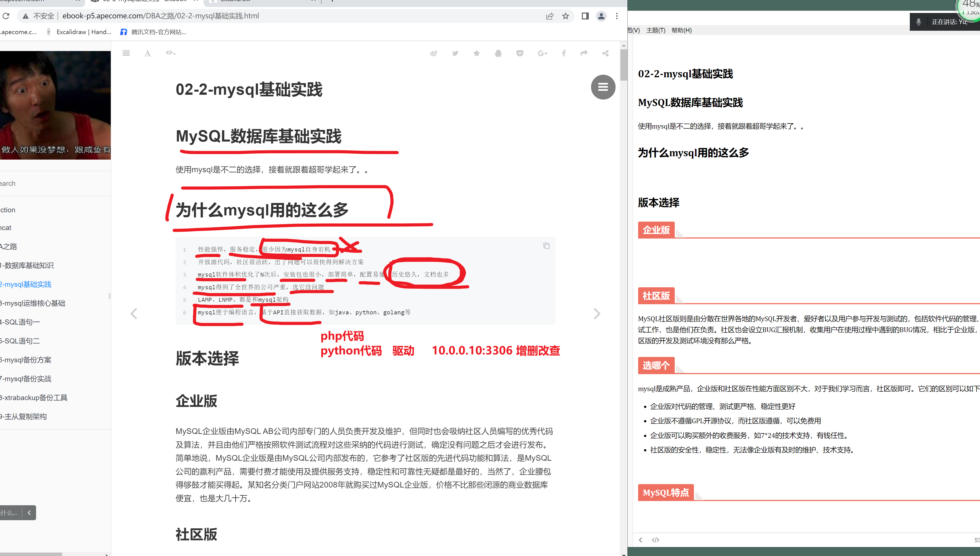Bookmark this page with the star icon

[x=566, y=16]
